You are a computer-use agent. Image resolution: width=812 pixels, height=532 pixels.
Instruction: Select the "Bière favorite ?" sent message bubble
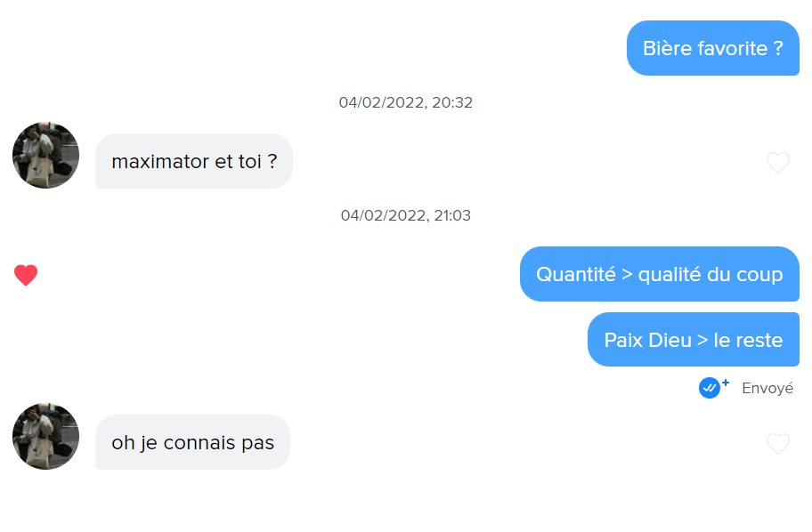712,48
